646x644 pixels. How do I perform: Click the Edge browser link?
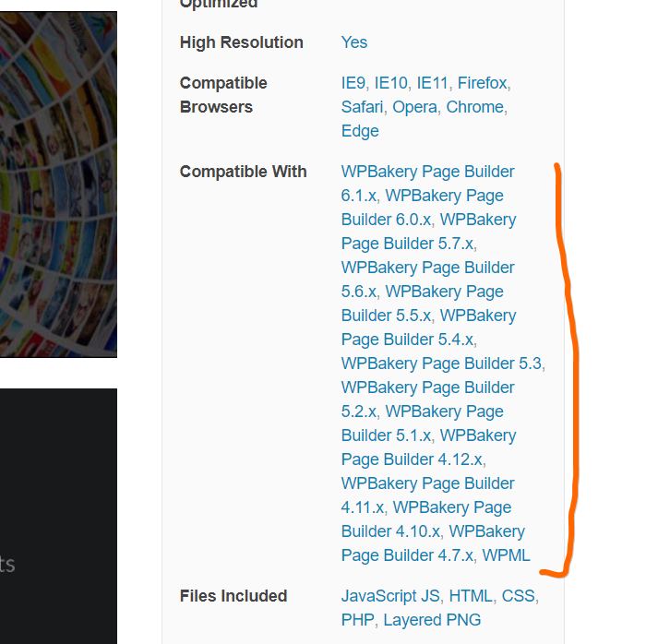tap(360, 131)
